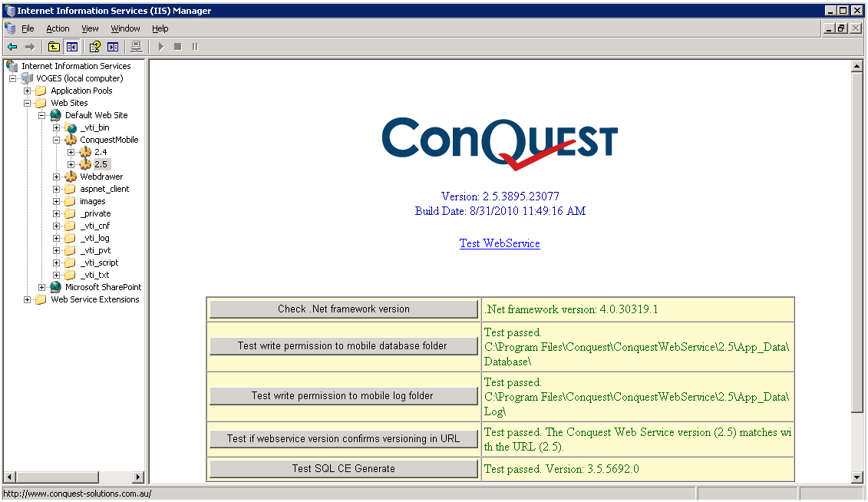
Task: Go back with the Back arrow
Action: [x=12, y=47]
